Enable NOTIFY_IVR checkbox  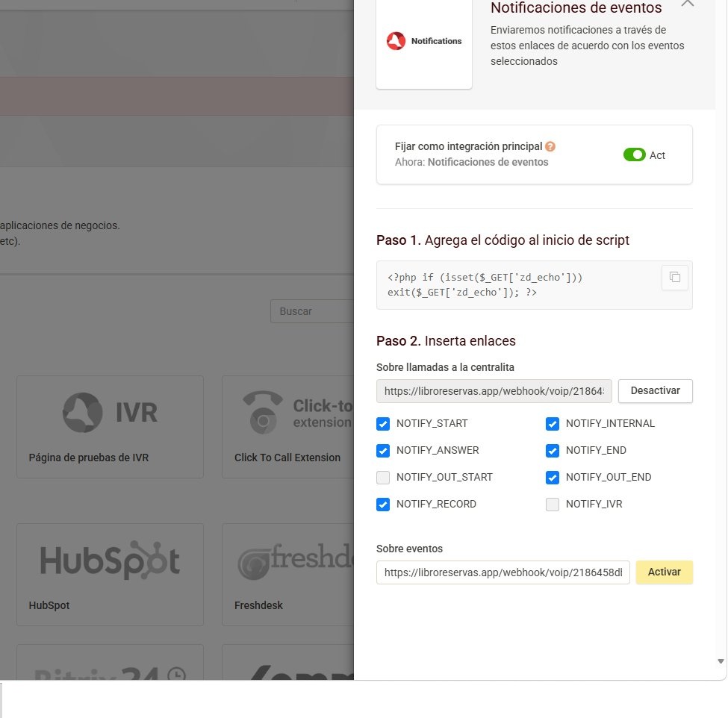pyautogui.click(x=553, y=505)
